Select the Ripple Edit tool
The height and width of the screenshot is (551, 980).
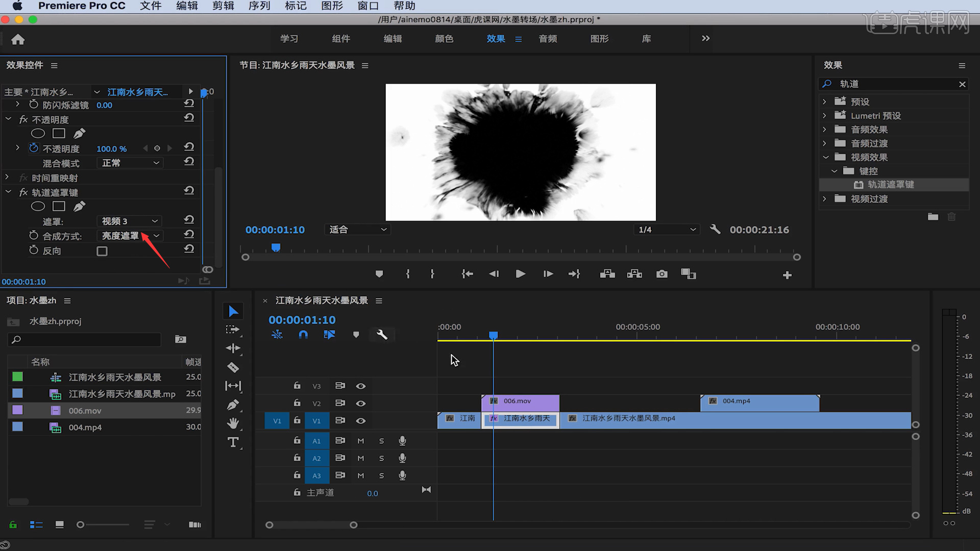tap(233, 348)
